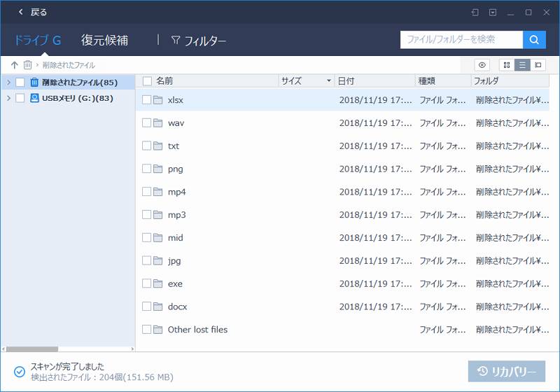Screen dimensions: 560x392
Task: Switch to the preview pane view icon
Action: 538,65
